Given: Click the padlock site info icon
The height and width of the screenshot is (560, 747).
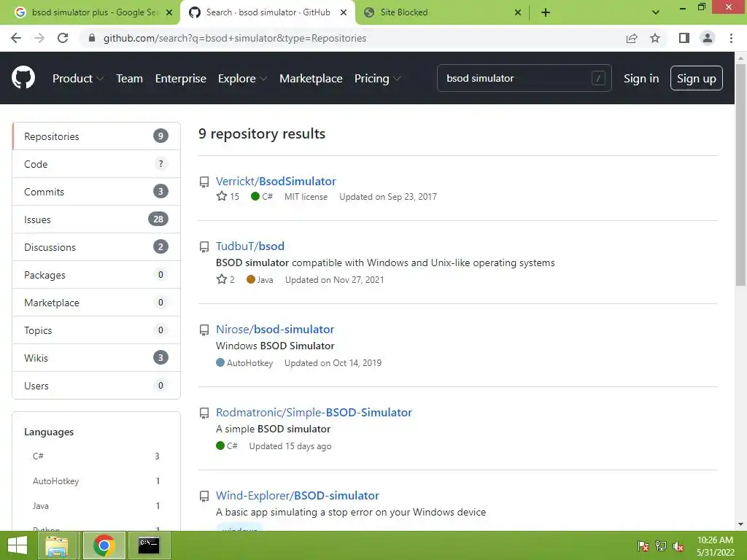Looking at the screenshot, I should tap(92, 38).
